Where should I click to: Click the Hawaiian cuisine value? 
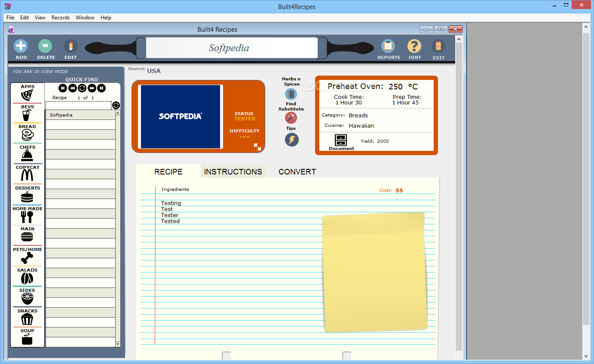click(361, 125)
